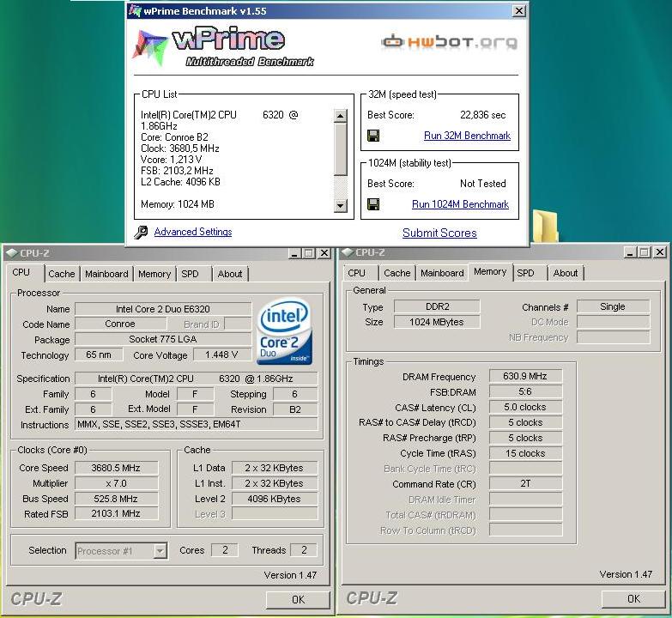
Task: Click Channels # value Single
Action: pos(613,307)
